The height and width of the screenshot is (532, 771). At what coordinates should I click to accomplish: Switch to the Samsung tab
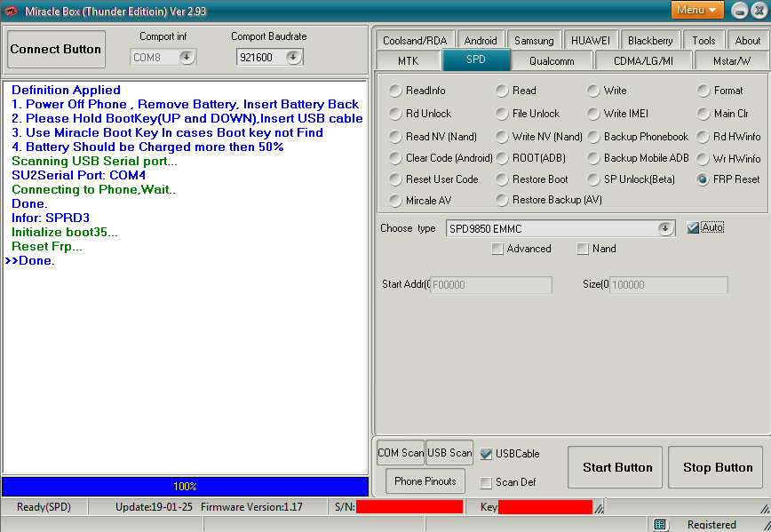534,40
